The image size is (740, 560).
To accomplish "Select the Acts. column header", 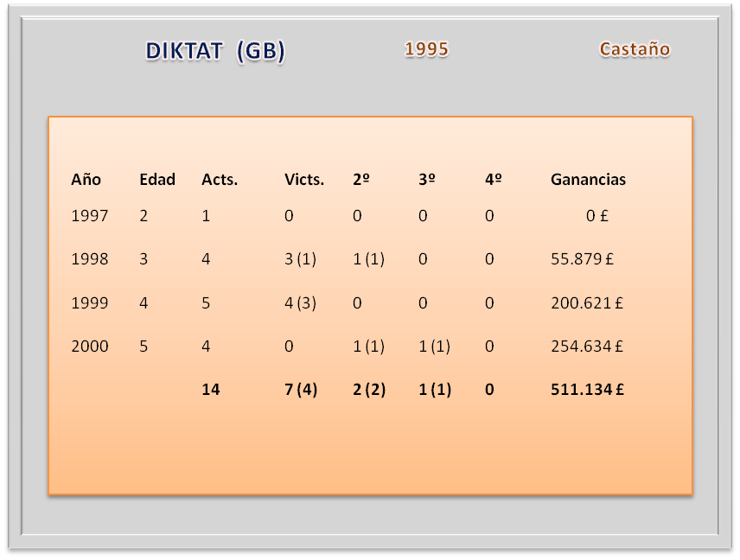I will tap(220, 180).
